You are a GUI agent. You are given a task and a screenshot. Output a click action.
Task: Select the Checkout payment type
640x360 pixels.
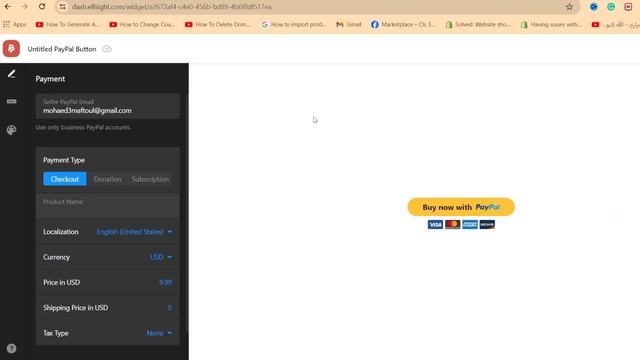tap(65, 179)
